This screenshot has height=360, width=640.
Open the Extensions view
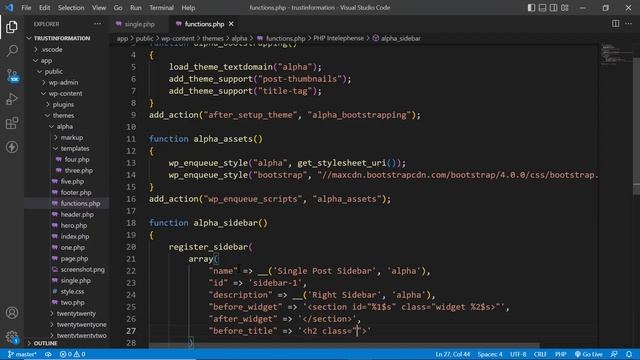tap(12, 123)
